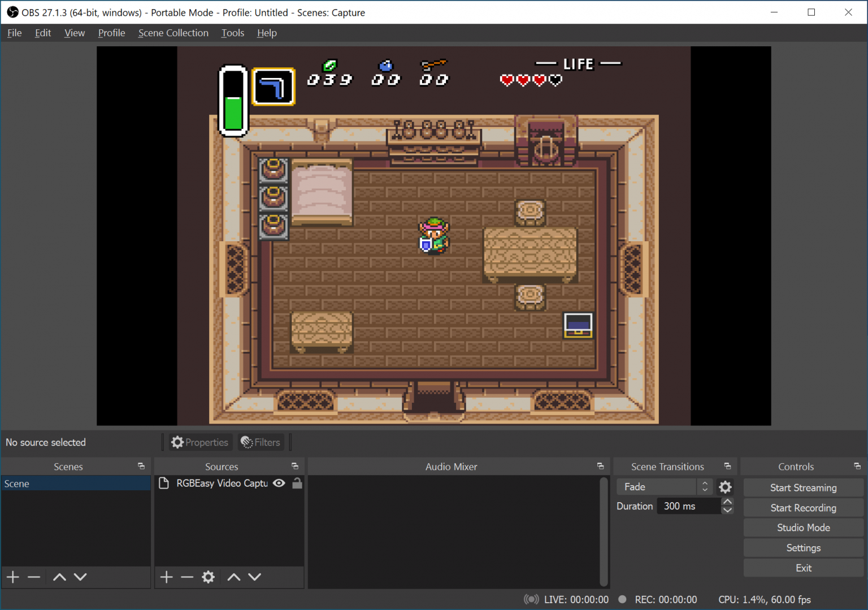Click the Filters button

pos(260,442)
